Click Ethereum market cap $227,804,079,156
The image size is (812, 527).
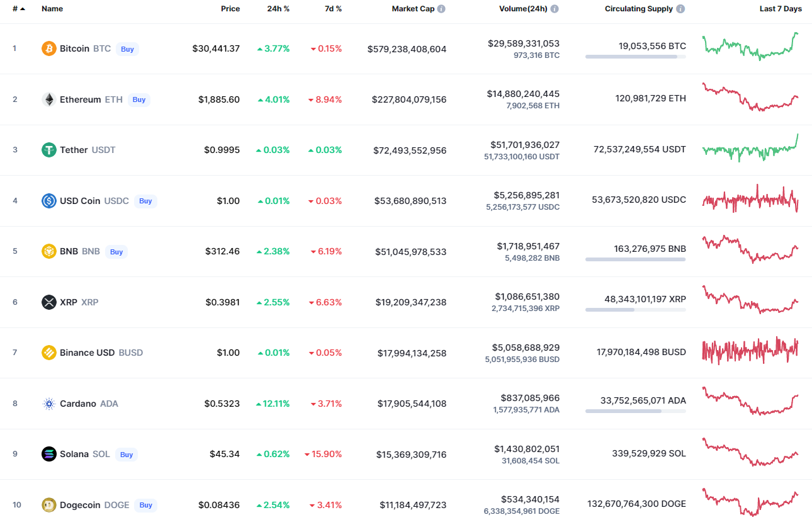point(409,99)
